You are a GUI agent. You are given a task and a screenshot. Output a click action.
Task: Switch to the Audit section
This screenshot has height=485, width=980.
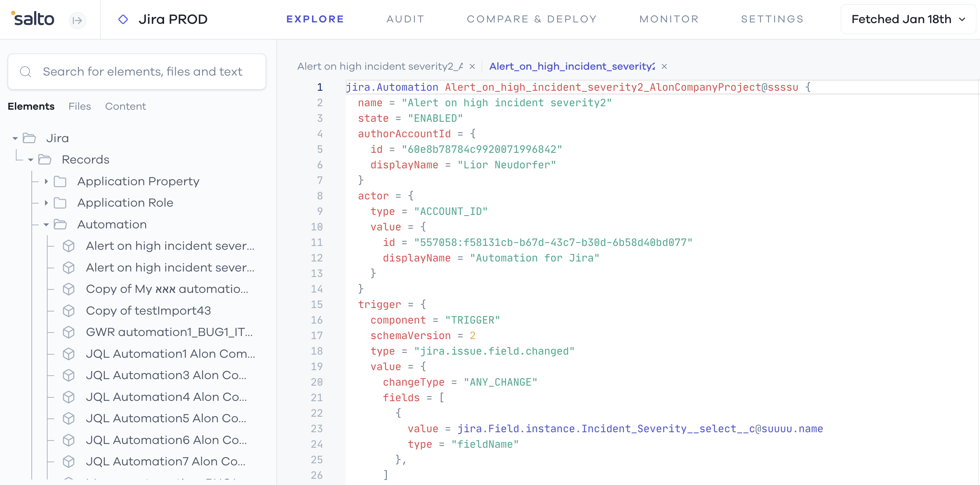[x=405, y=19]
